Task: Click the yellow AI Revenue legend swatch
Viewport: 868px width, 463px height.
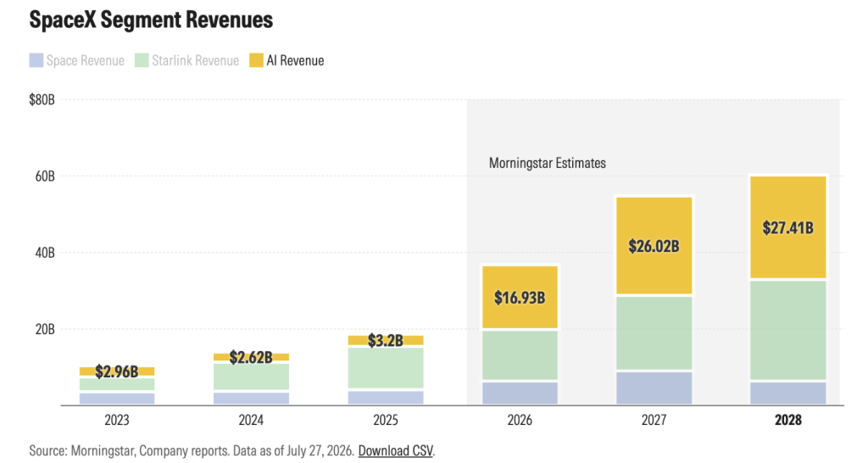Action: 256,60
